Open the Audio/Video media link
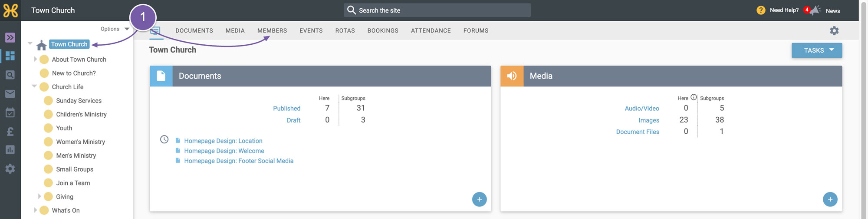This screenshot has height=219, width=868. click(x=642, y=108)
